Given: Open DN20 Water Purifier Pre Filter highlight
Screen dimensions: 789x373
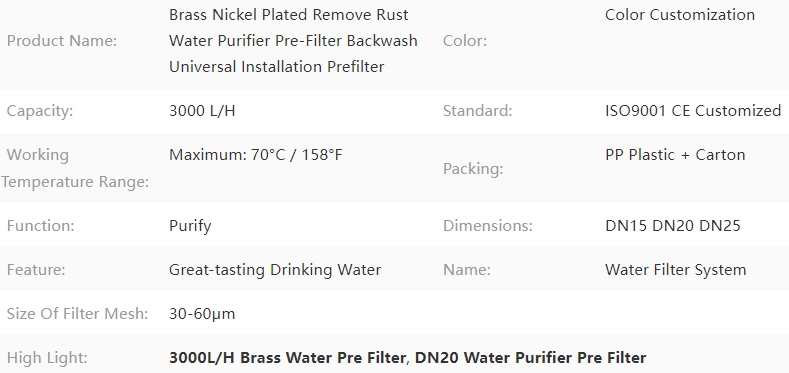Looking at the screenshot, I should (x=530, y=358).
